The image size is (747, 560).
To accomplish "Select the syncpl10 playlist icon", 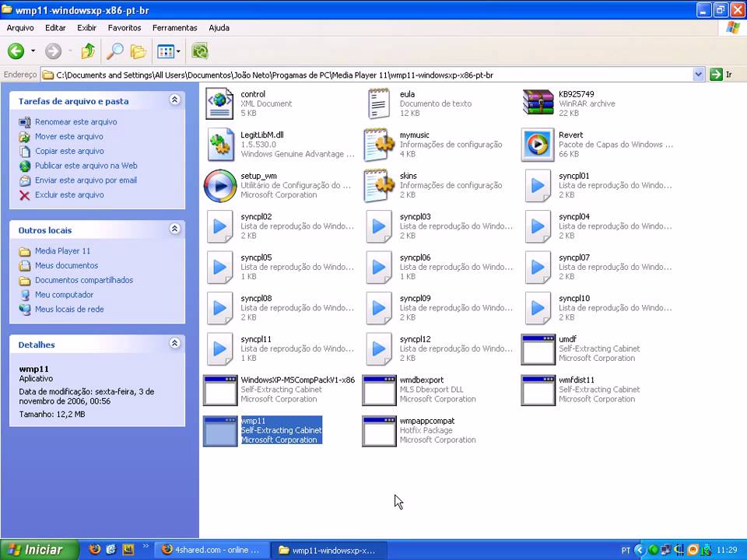I will (x=538, y=309).
